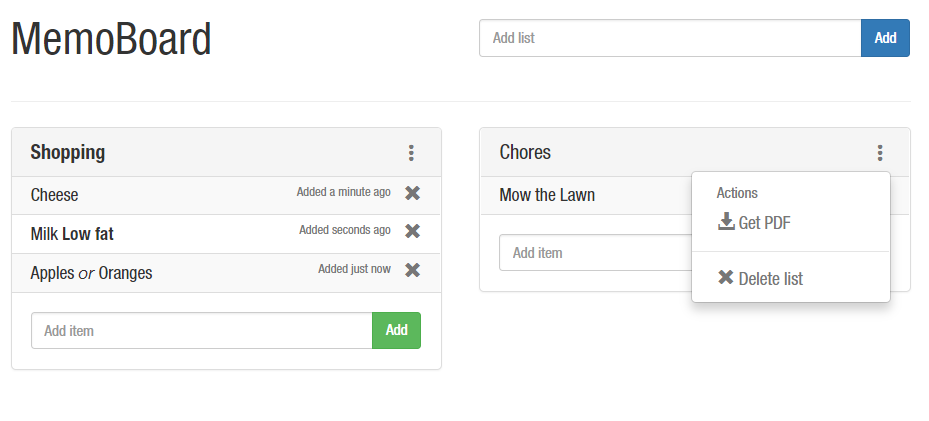This screenshot has height=421, width=929.
Task: Delete the Apples or Oranges item
Action: click(x=412, y=270)
